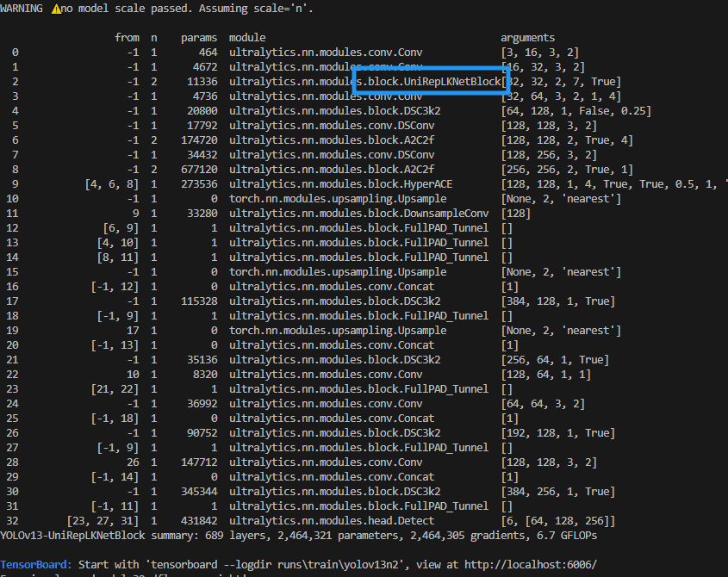This screenshot has width=728, height=577.
Task: Click the params value 273536
Action: point(199,184)
